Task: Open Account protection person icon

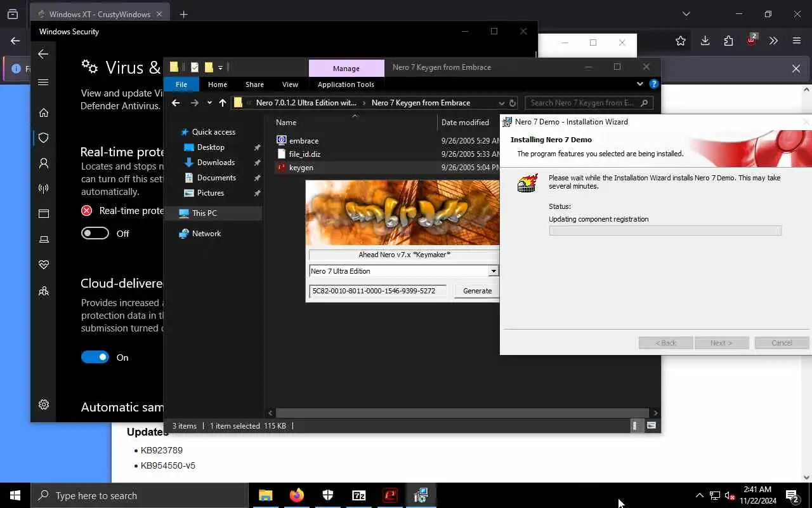Action: 44,163
